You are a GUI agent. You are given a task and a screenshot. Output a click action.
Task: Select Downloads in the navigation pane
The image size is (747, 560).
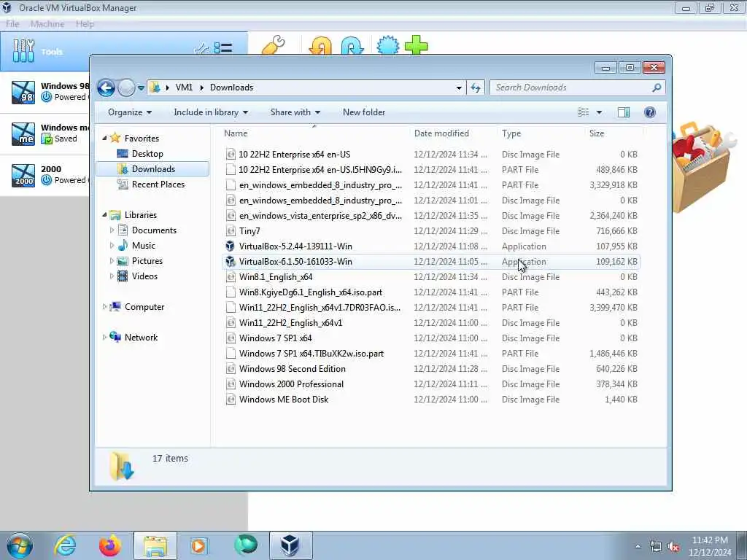tap(152, 169)
